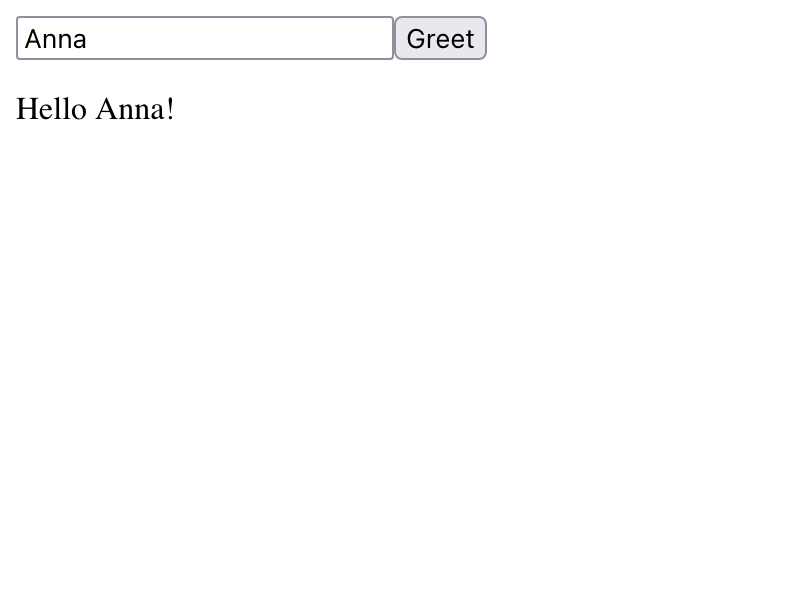The height and width of the screenshot is (600, 800).
Task: Click the Hello Anna! output line
Action: [x=96, y=108]
